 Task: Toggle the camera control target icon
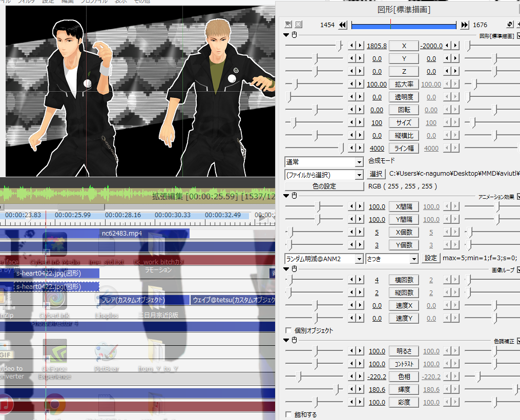click(x=288, y=24)
